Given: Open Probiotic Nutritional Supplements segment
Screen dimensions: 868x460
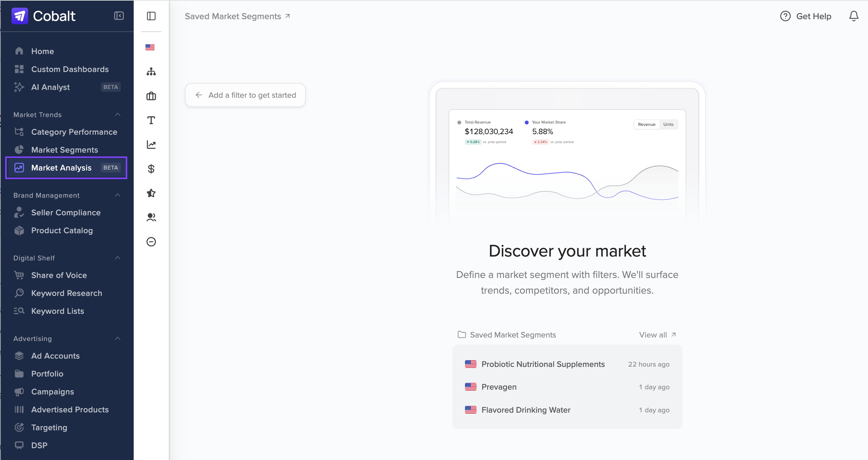Looking at the screenshot, I should 567,364.
